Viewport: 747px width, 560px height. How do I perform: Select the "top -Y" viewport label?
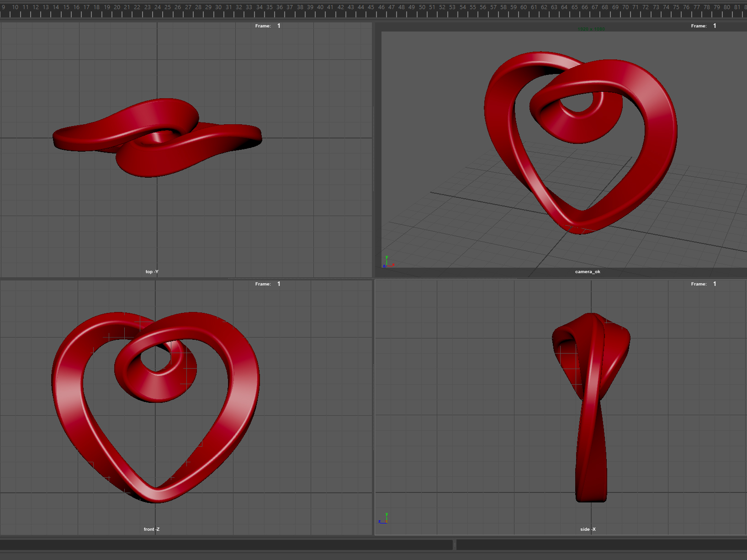tap(152, 272)
